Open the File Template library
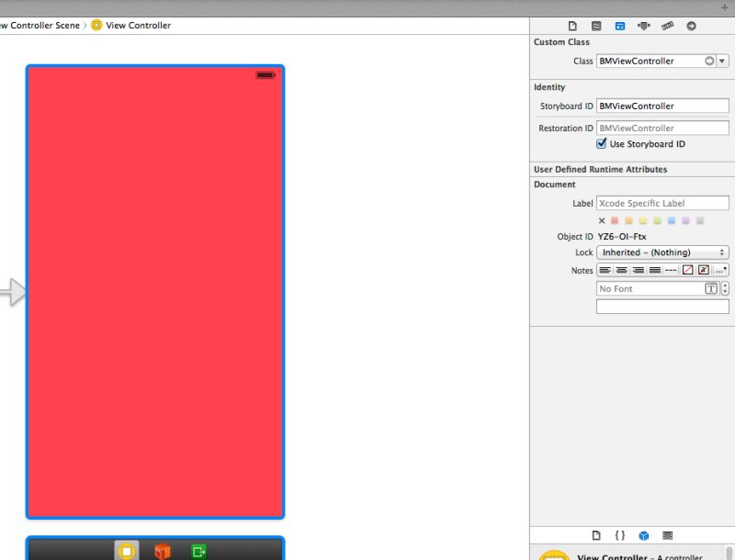Image resolution: width=735 pixels, height=560 pixels. coord(596,535)
